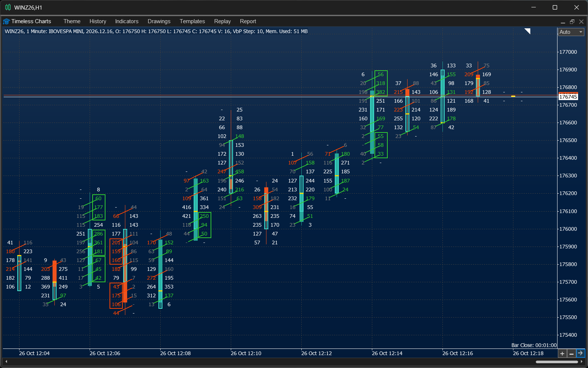Click the 416 volume value
588x368 pixels.
tap(187, 207)
